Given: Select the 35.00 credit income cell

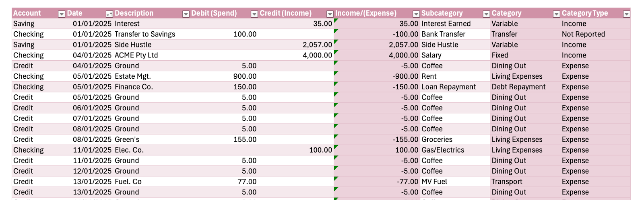Looking at the screenshot, I should (x=296, y=24).
